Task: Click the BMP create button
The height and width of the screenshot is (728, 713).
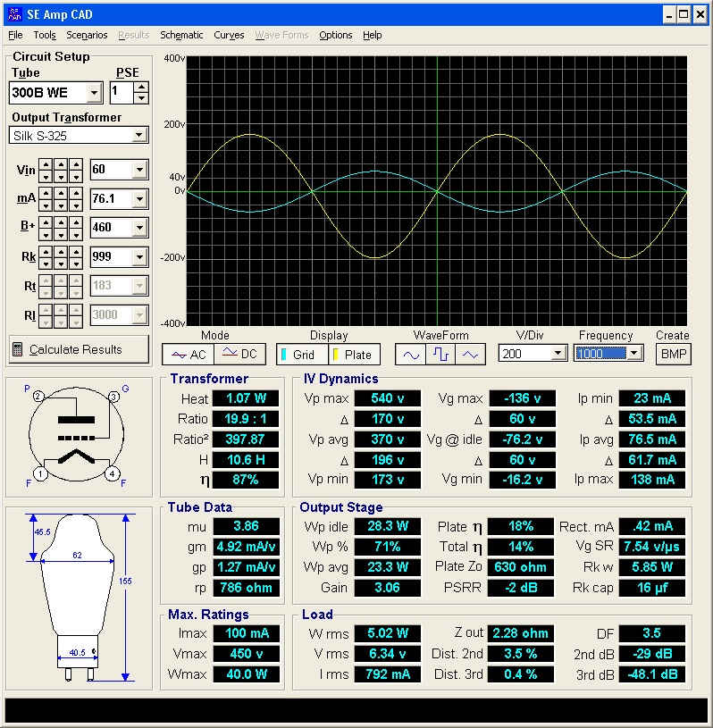Action: click(x=673, y=354)
